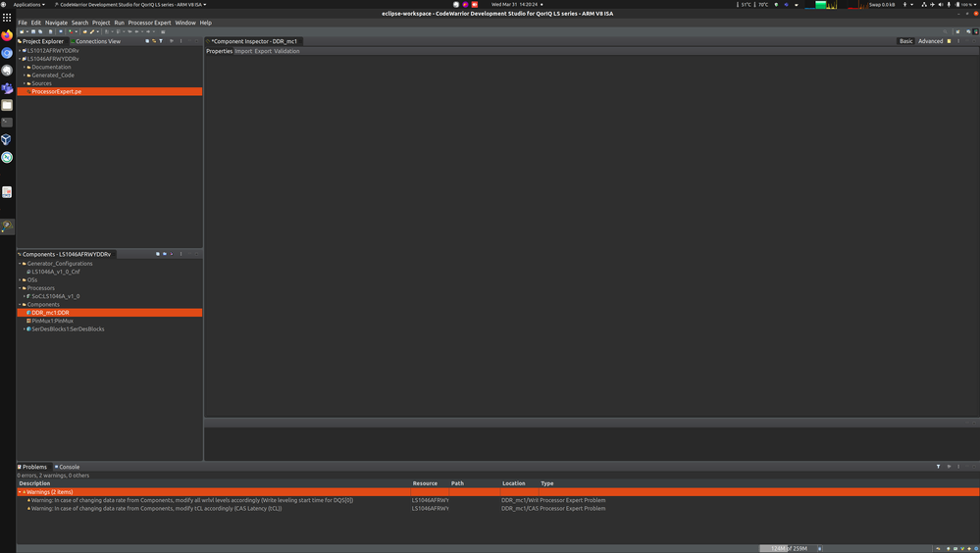Screen dimensions: 980x553
Task: Launch Microsoft Teams from the dock
Action: [x=7, y=88]
